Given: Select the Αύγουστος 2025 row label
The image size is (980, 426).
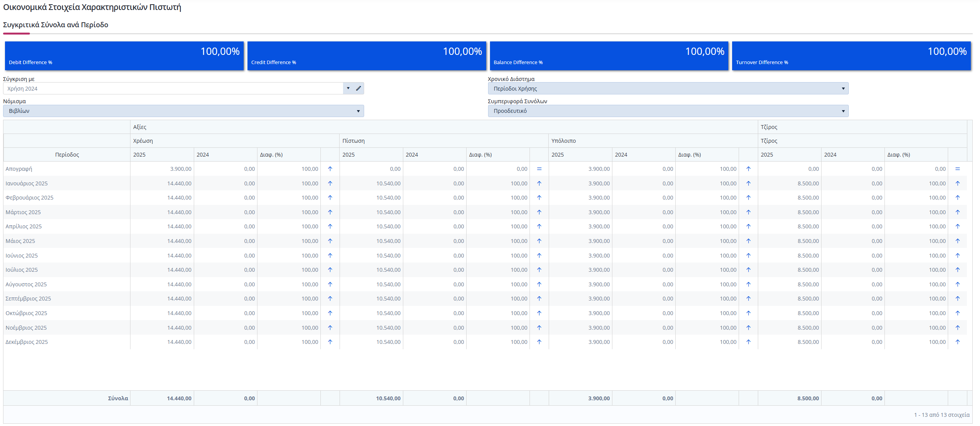Looking at the screenshot, I should point(26,284).
